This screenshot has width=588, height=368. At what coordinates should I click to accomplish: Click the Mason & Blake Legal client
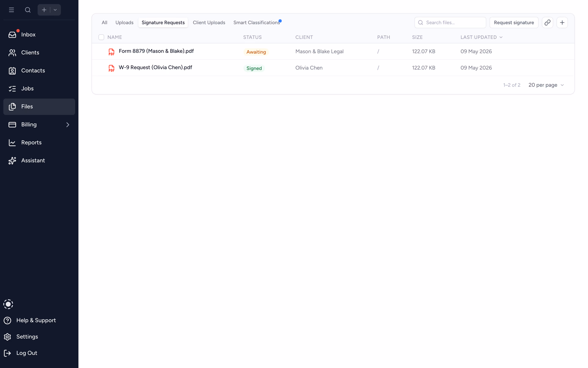pos(319,52)
